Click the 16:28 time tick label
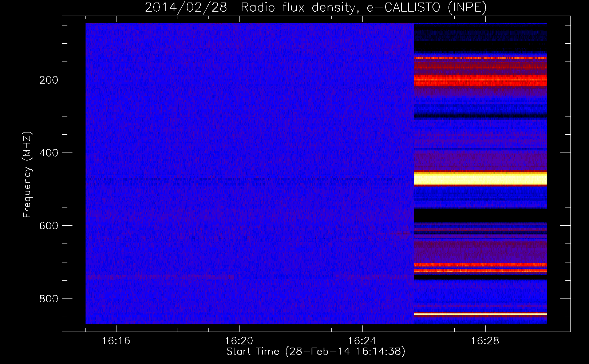589x364 pixels. [485, 341]
